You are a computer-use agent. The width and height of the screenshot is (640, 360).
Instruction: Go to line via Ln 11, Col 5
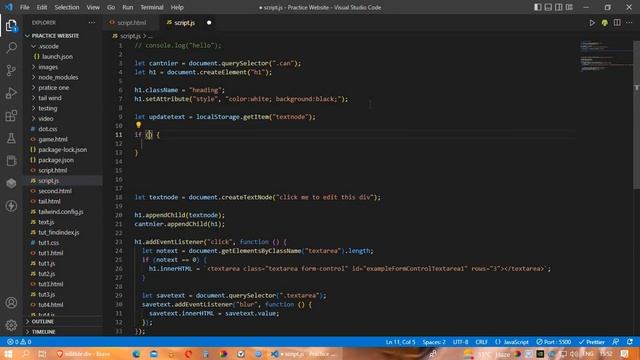coord(400,342)
